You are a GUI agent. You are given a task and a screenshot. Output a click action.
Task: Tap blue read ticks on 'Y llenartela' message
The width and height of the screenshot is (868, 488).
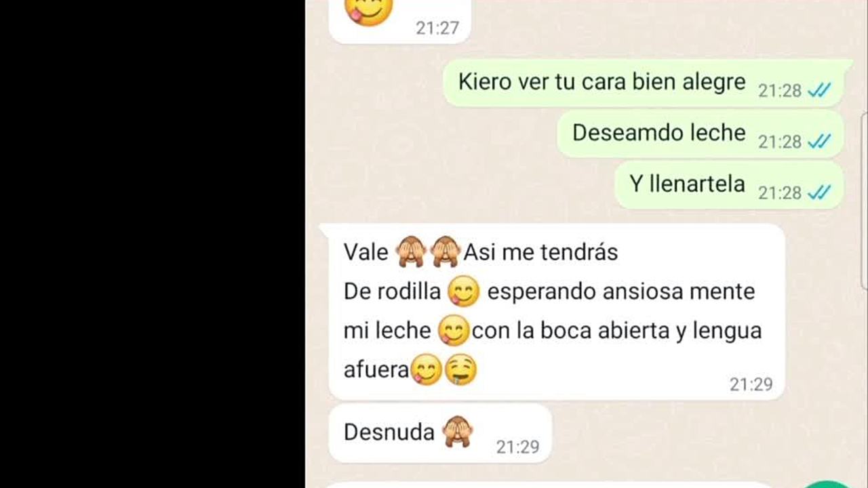click(819, 193)
